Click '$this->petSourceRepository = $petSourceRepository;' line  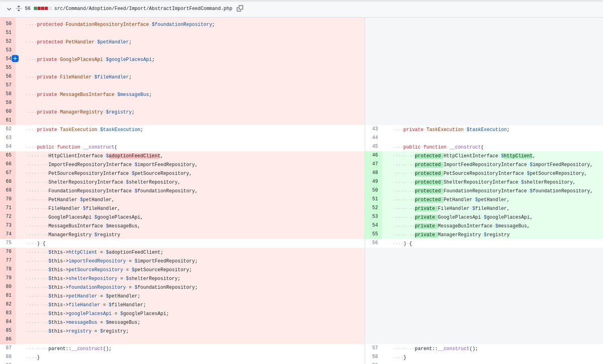pos(120,270)
